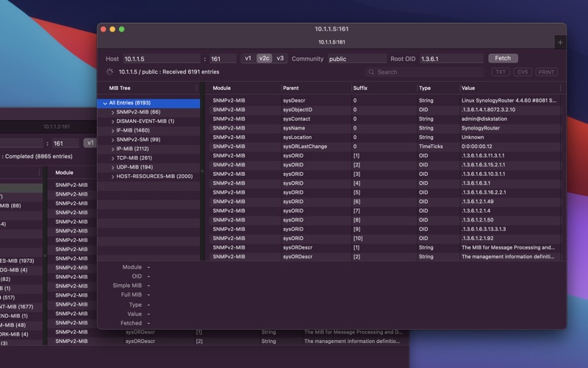This screenshot has width=588, height=368.
Task: Click the MIB Tree column header
Action: pos(120,88)
